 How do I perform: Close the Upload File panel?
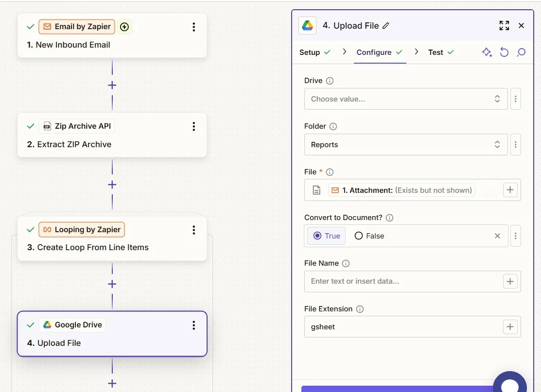(x=522, y=26)
